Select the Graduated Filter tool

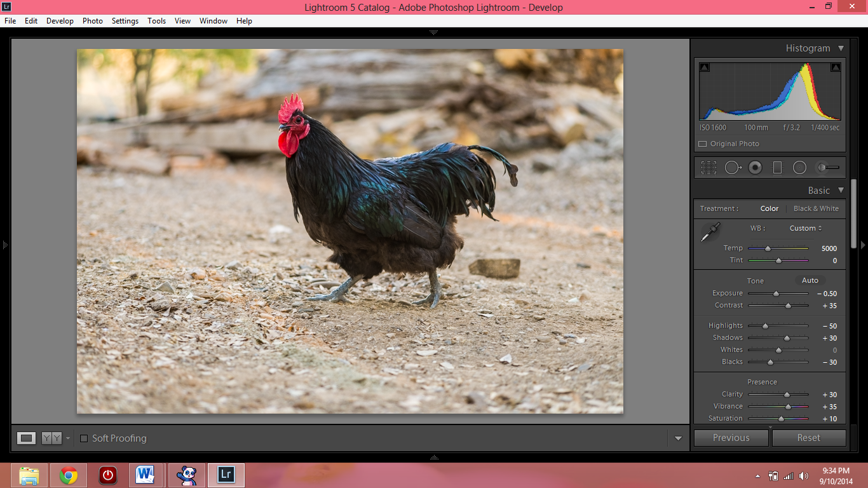[777, 168]
